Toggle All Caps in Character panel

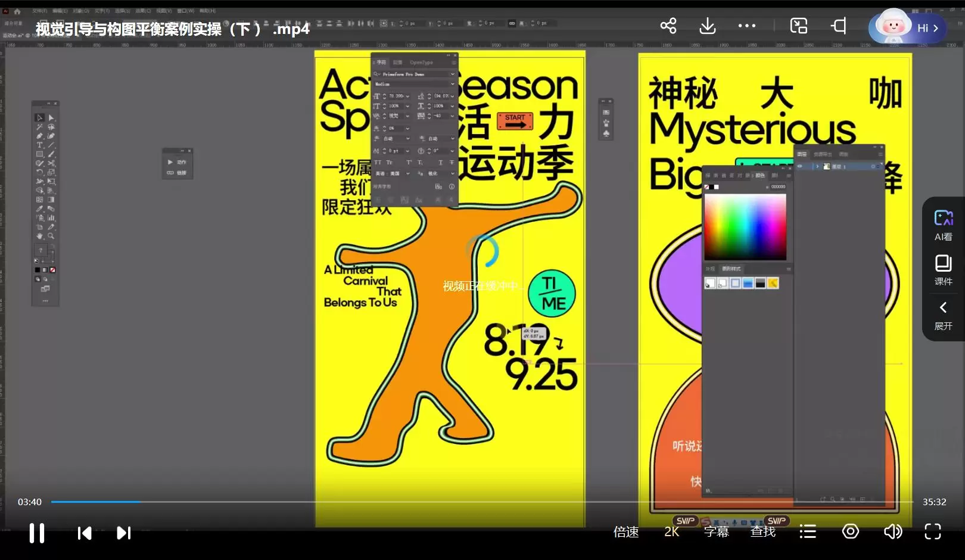[378, 163]
